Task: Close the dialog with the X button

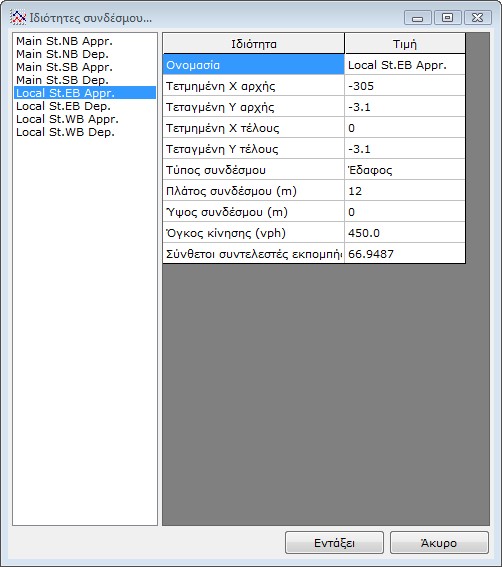Action: [x=477, y=18]
